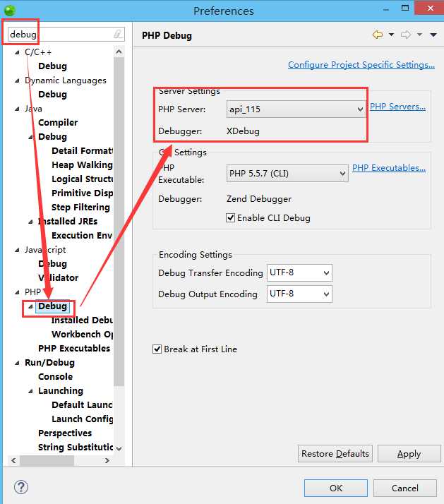Viewport: 444px width, 504px height.
Task: Select Validator under JavaScript
Action: pyautogui.click(x=58, y=277)
